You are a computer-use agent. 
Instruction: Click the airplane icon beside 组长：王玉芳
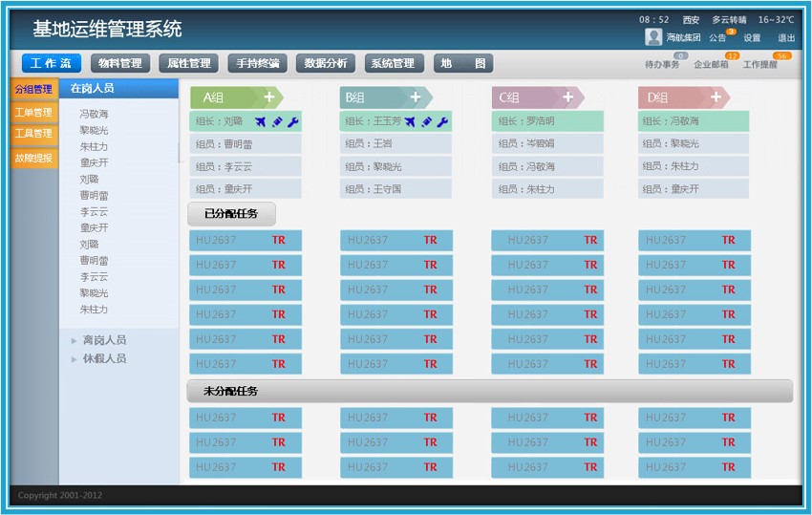(410, 122)
